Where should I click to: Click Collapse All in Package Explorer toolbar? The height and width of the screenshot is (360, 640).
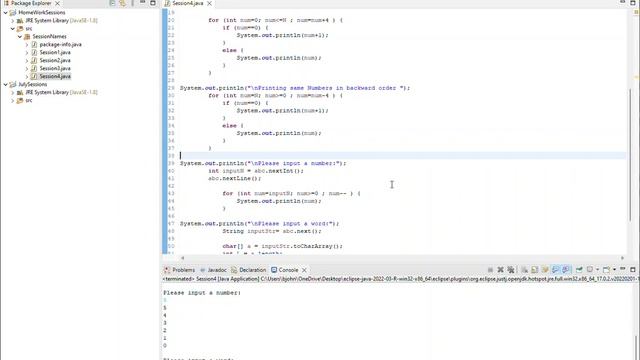coord(112,3)
